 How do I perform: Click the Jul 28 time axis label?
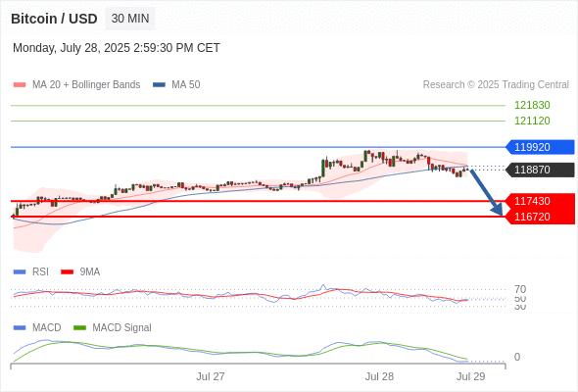379,376
